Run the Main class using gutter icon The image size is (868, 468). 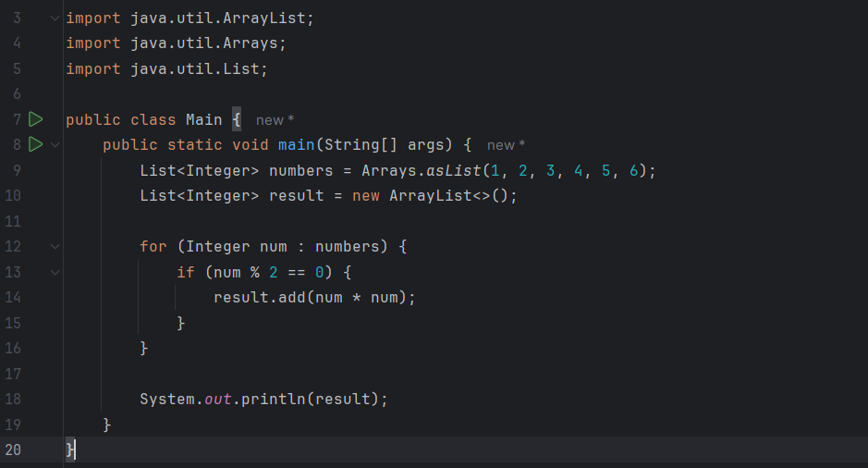[36, 119]
